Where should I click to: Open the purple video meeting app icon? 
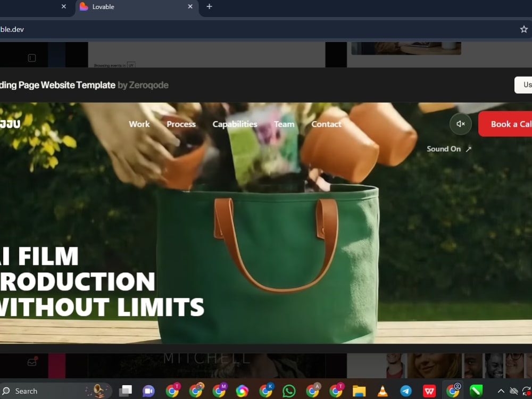tap(148, 391)
